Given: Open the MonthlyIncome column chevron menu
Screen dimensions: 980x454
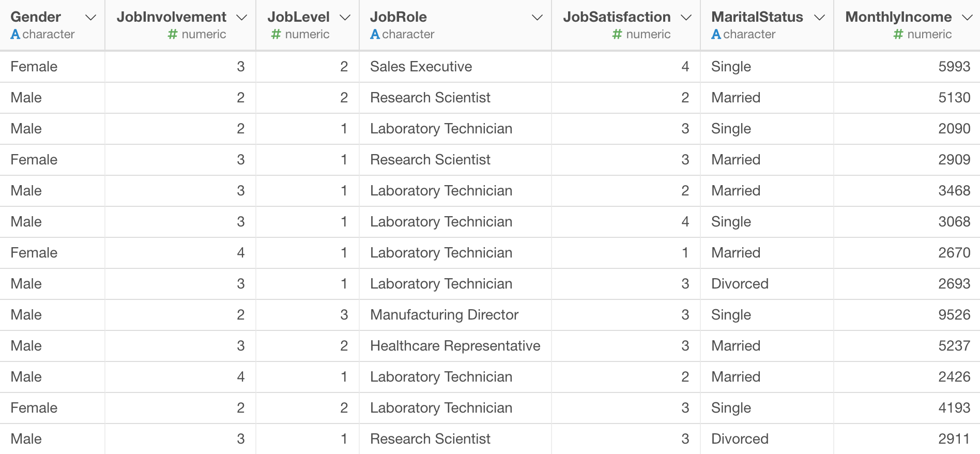Looking at the screenshot, I should pyautogui.click(x=967, y=18).
